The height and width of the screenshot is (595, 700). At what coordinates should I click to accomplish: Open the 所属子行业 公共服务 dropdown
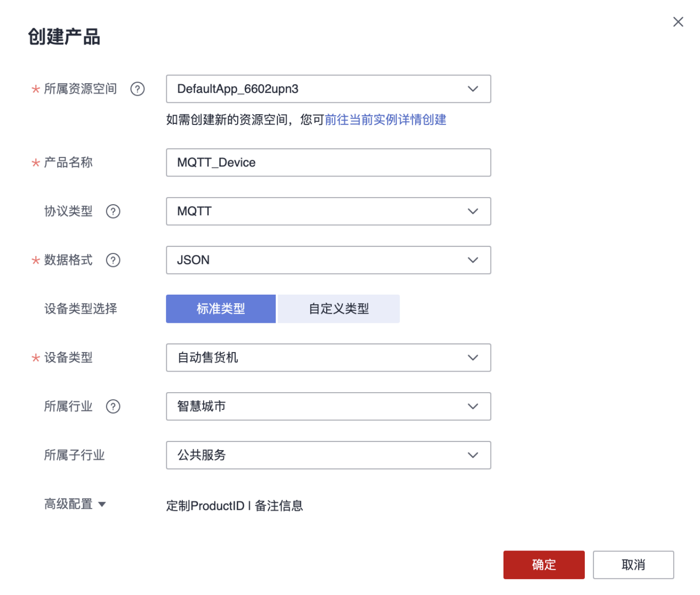(328, 455)
